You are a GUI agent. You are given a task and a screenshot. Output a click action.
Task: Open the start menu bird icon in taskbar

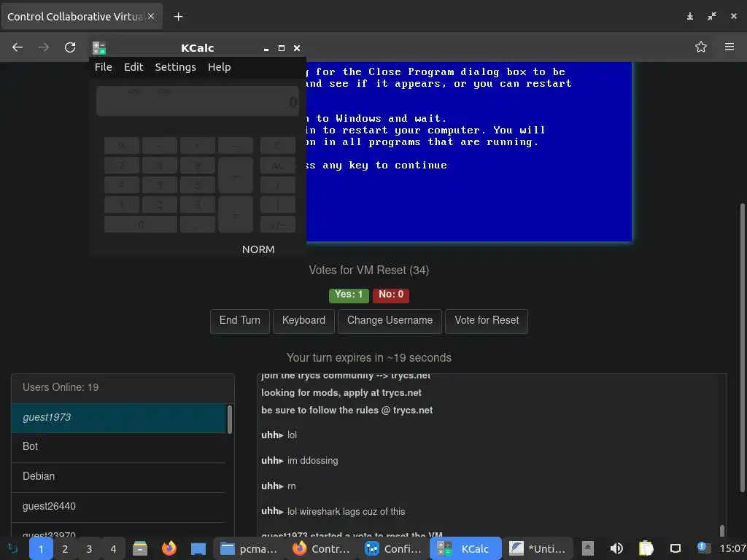click(x=13, y=548)
